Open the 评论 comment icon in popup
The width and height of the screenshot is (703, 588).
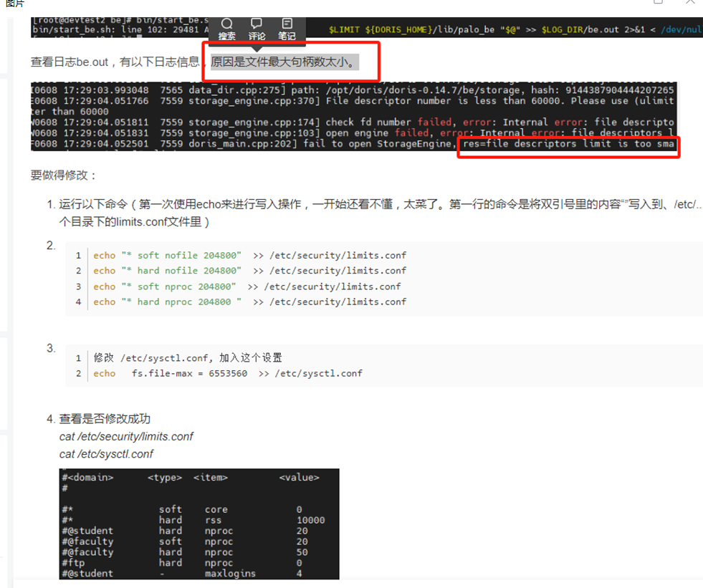(257, 29)
